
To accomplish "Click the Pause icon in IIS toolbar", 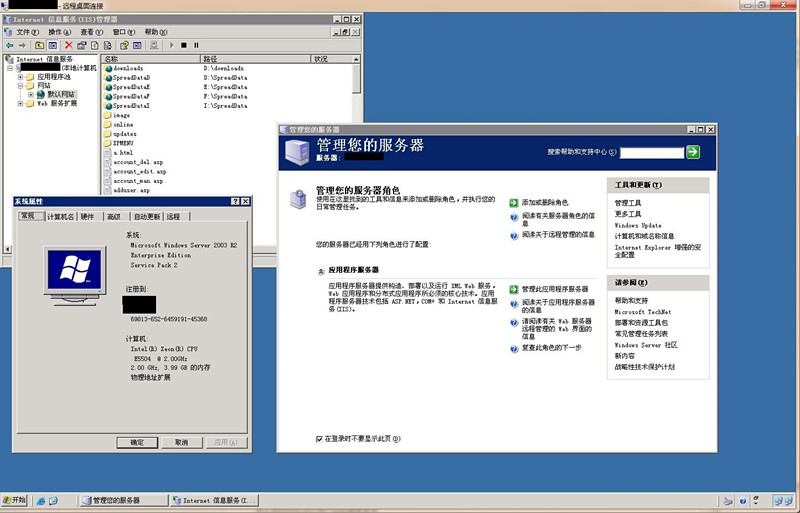I will 196,45.
